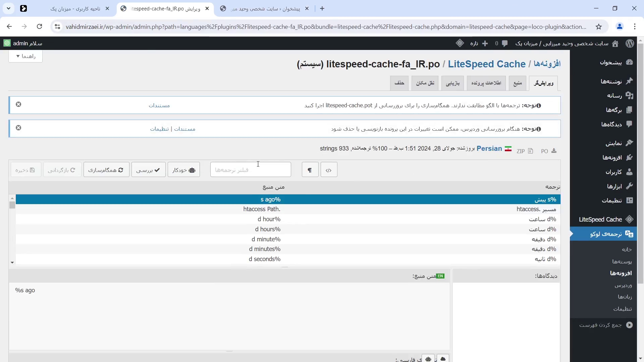This screenshot has width=644, height=362.
Task: Switch to نقل مکان move tab
Action: (425, 83)
